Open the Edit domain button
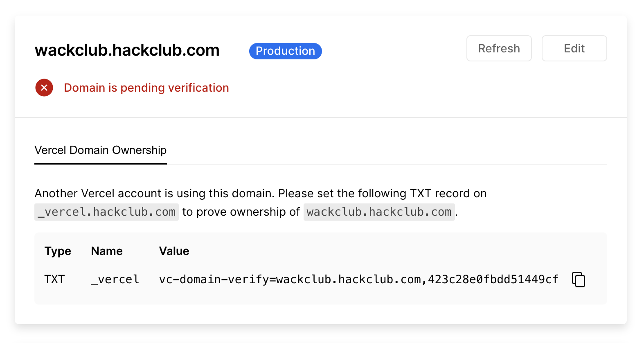644x343 pixels. point(574,48)
